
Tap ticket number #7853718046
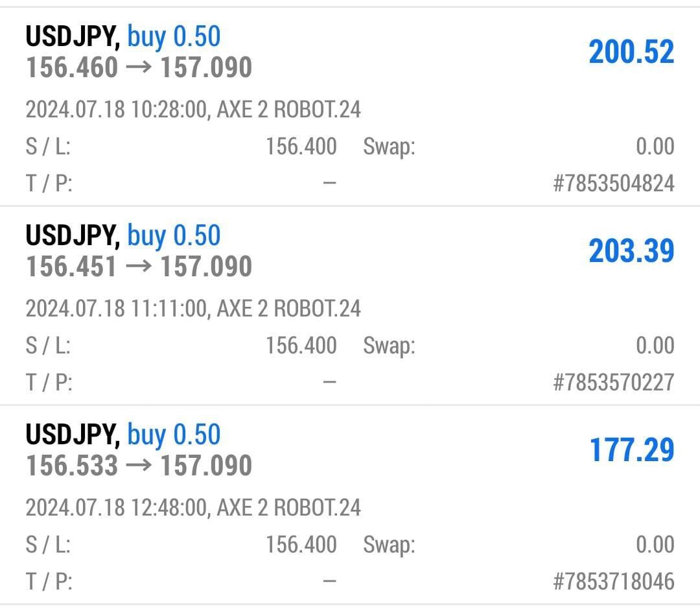click(613, 582)
